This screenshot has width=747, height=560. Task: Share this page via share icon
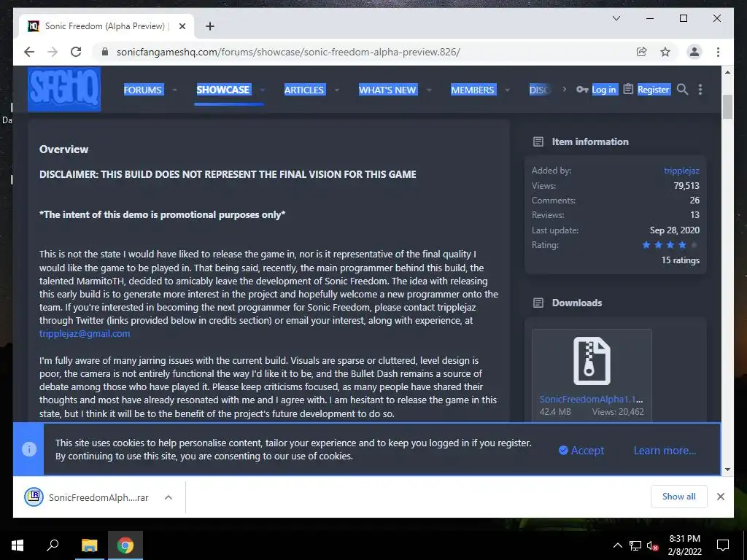[642, 52]
